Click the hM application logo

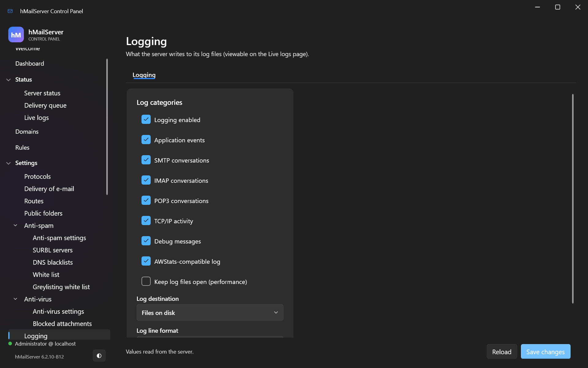(16, 35)
